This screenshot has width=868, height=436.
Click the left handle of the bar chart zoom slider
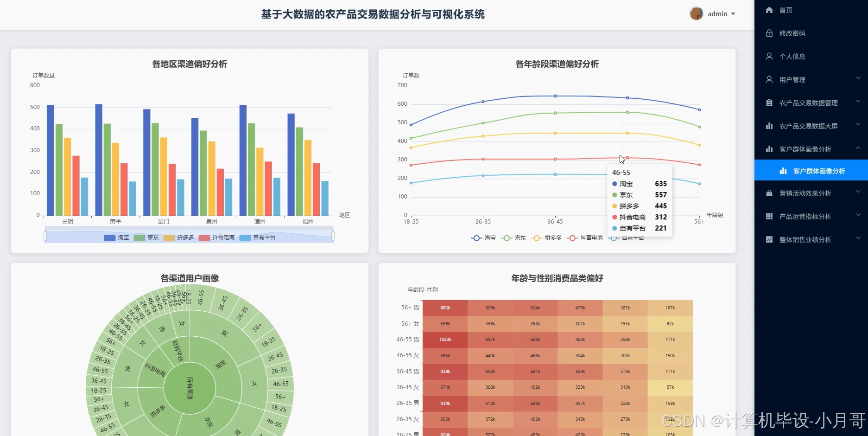[45, 236]
